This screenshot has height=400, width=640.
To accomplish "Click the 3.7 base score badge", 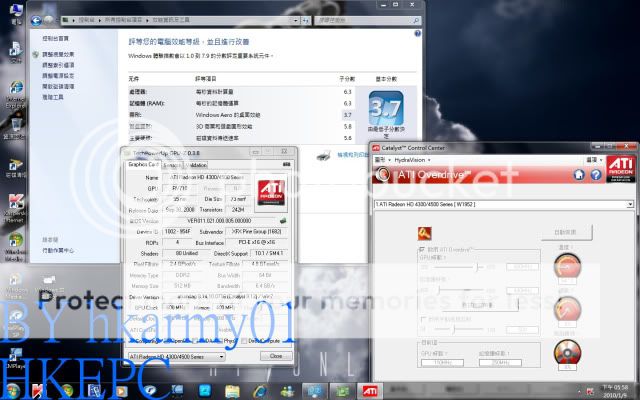I will tap(386, 108).
